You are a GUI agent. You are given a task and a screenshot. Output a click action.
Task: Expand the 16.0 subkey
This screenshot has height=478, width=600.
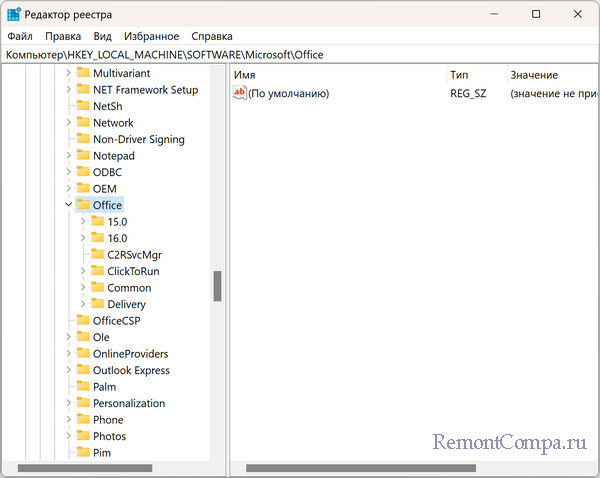pos(83,238)
